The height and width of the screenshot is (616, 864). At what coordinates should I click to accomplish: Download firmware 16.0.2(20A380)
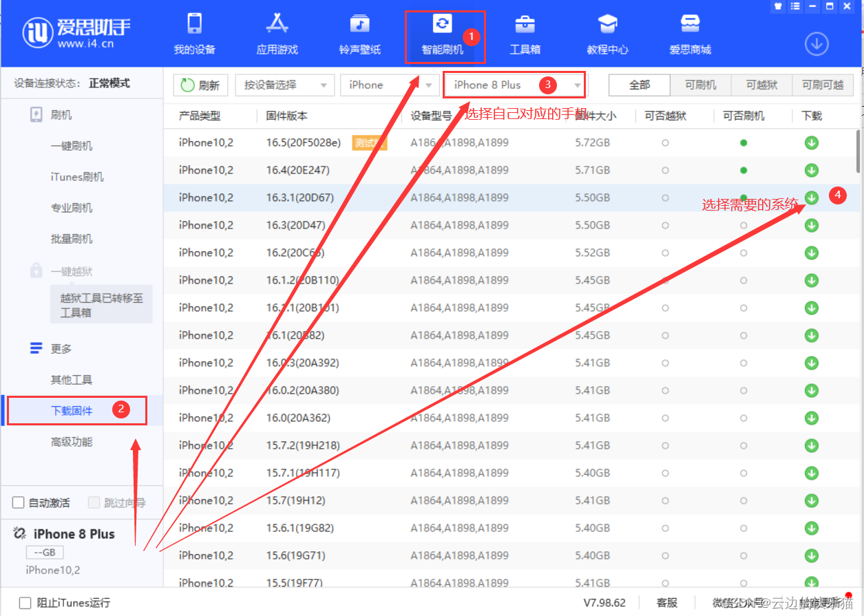click(x=812, y=390)
